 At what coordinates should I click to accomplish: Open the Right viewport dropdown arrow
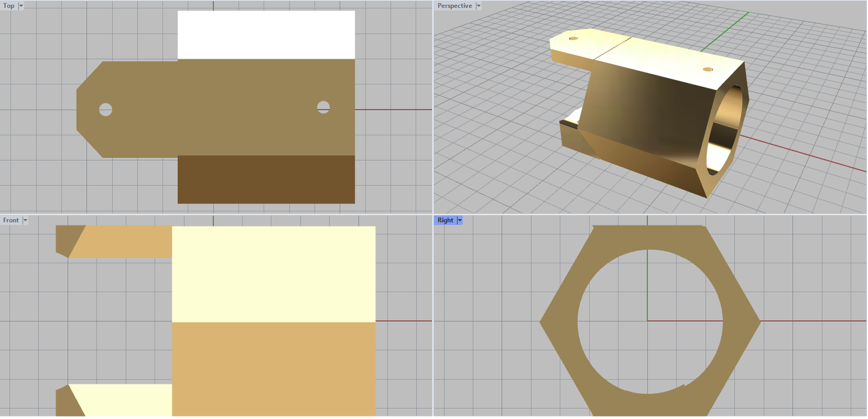[x=459, y=220]
